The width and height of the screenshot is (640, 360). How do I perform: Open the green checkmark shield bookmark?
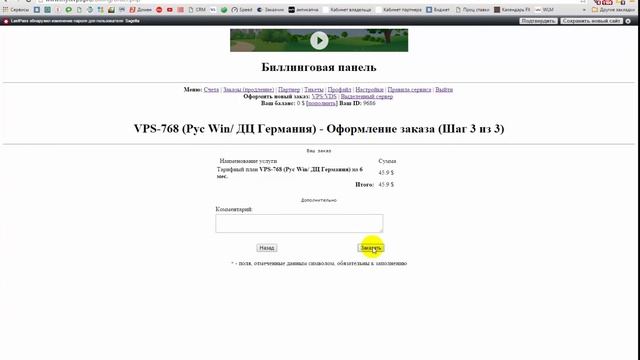pyautogui.click(x=224, y=9)
